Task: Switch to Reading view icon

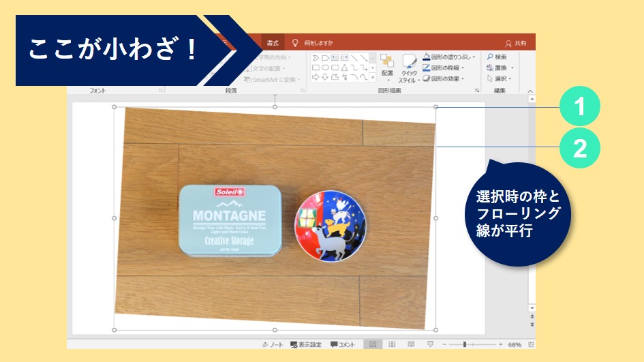Action: (411, 344)
